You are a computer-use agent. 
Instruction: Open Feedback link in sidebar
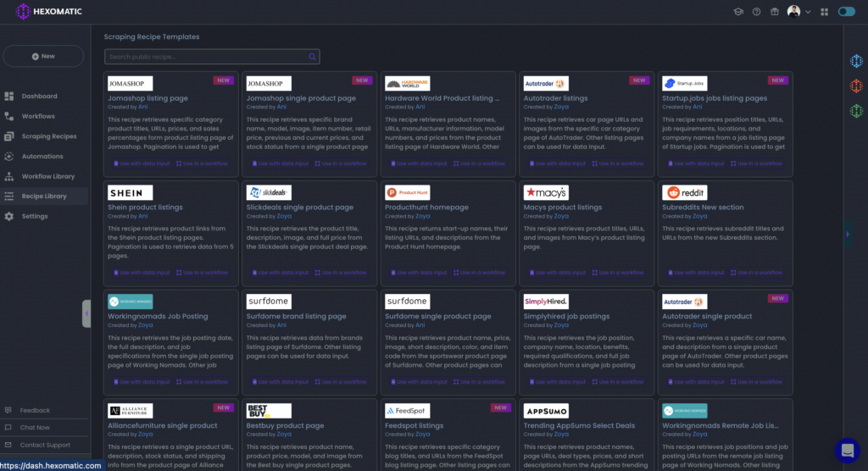(35, 410)
